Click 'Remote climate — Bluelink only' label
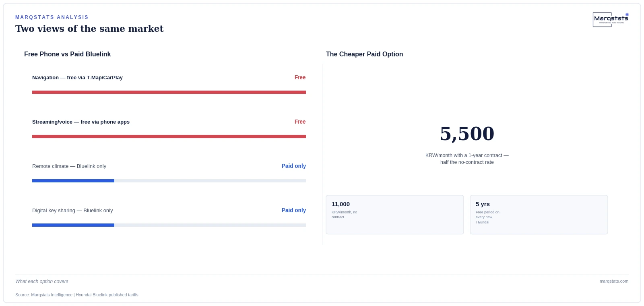The width and height of the screenshot is (644, 306). 69,166
